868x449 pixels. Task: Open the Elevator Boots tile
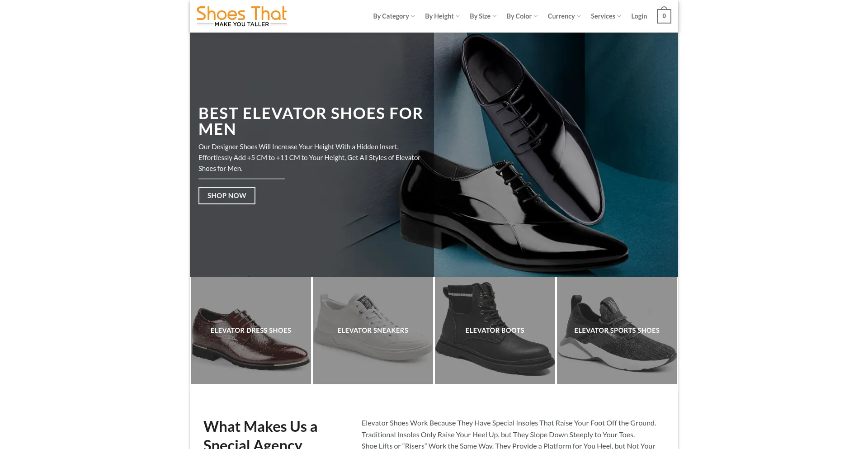[x=495, y=331]
